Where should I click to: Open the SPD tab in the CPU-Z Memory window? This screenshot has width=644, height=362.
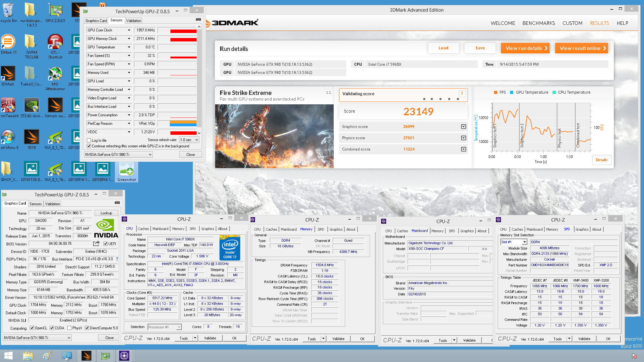(x=321, y=229)
